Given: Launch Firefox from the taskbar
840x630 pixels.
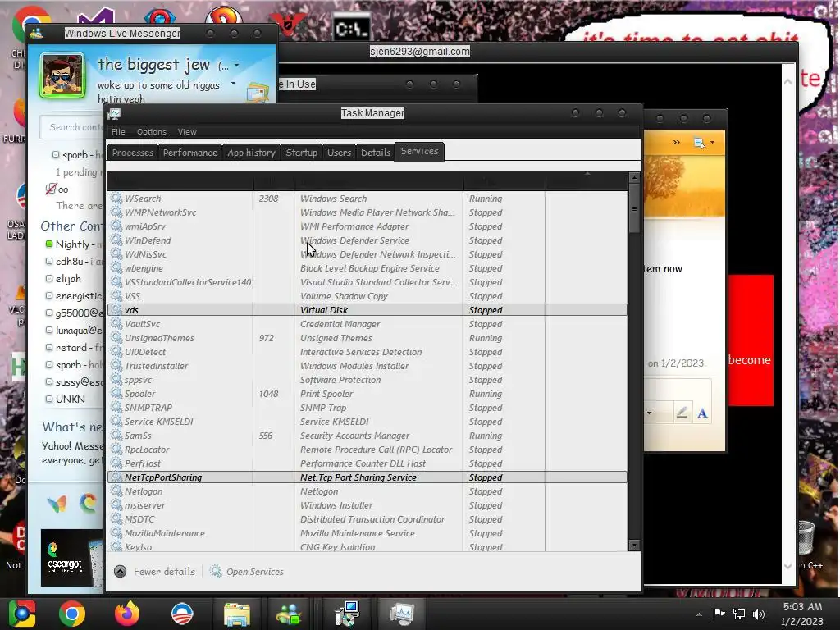Looking at the screenshot, I should click(x=127, y=614).
